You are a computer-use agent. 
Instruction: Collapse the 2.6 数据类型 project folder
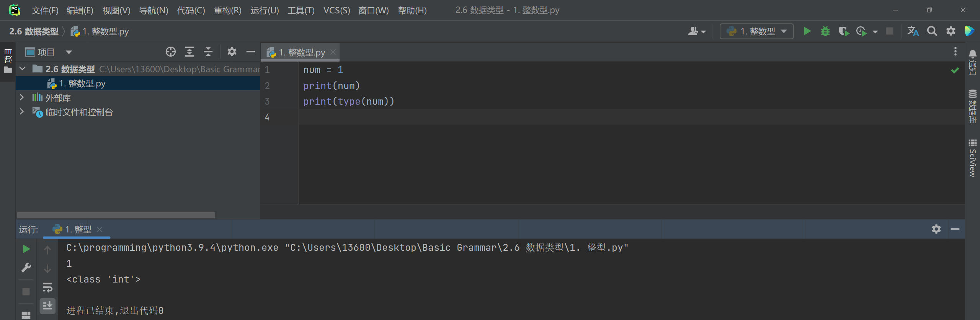23,68
